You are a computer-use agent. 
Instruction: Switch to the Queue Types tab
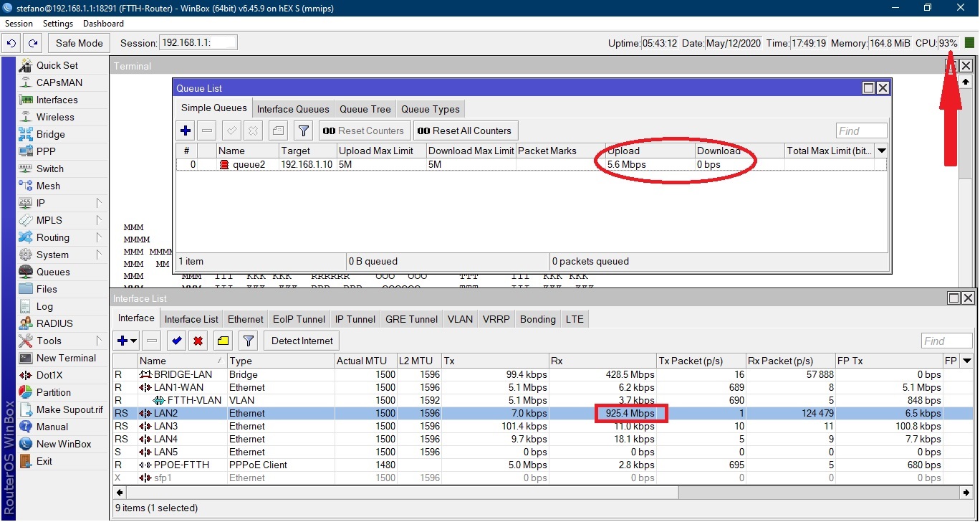(x=431, y=109)
